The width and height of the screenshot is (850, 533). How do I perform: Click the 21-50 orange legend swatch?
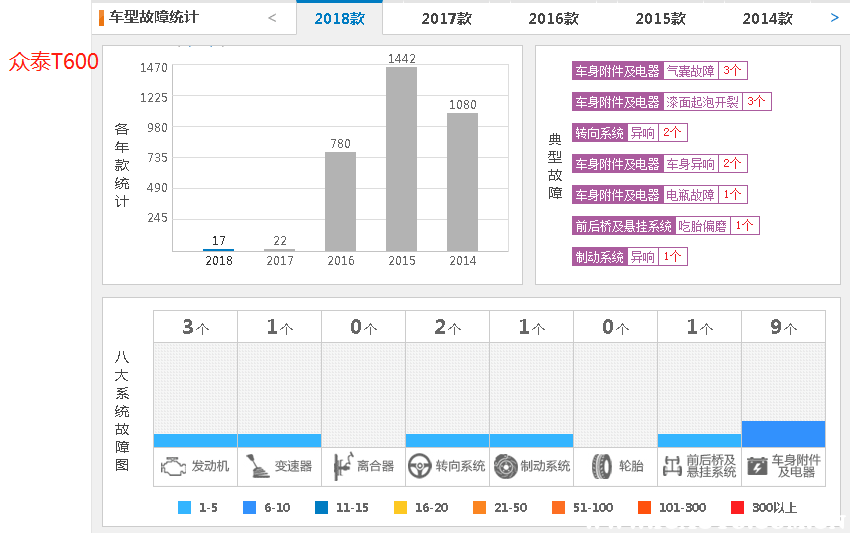[480, 508]
